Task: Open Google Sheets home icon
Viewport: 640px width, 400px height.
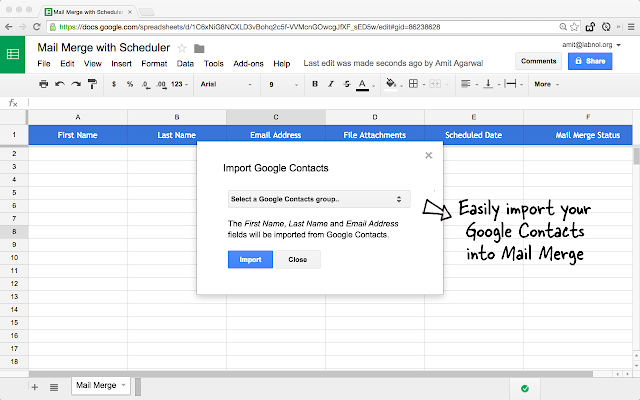Action: (13, 55)
